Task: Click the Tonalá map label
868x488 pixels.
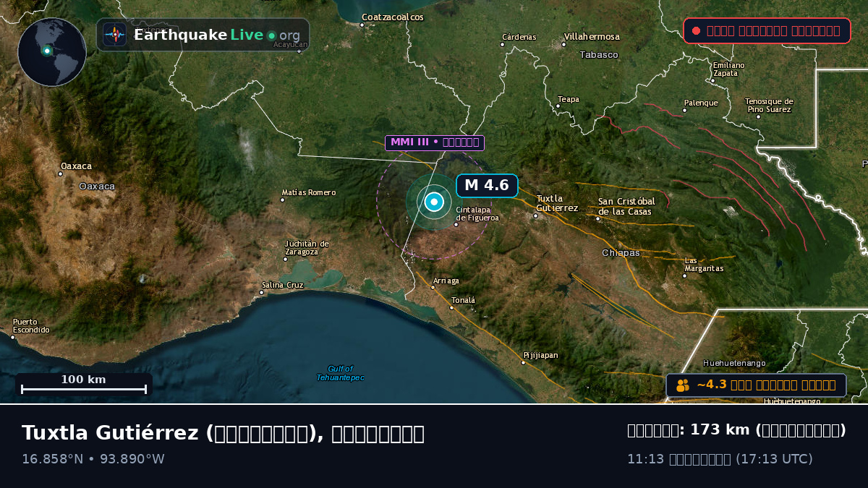Action: tap(464, 300)
